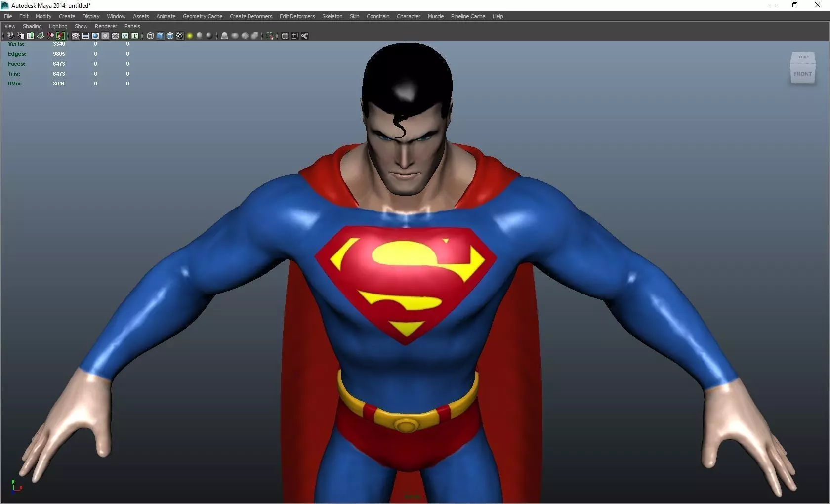The height and width of the screenshot is (504, 830).
Task: Toggle the Safe Action overlay
Action: pos(125,36)
